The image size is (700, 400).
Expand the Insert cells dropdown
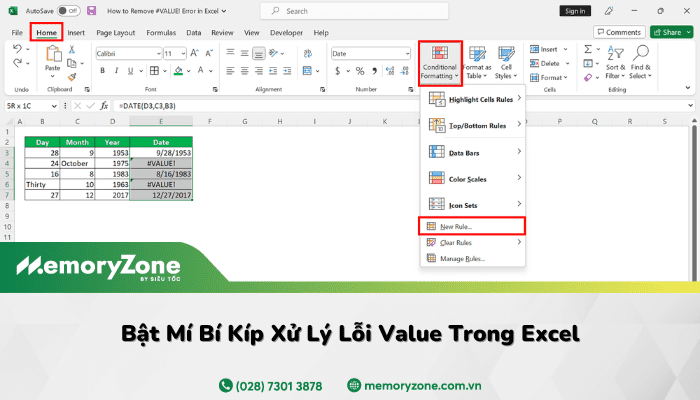coord(565,49)
